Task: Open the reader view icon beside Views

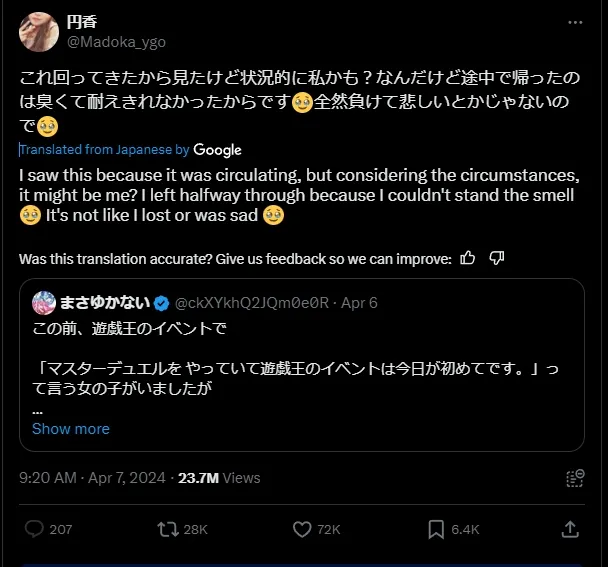Action: pyautogui.click(x=574, y=478)
